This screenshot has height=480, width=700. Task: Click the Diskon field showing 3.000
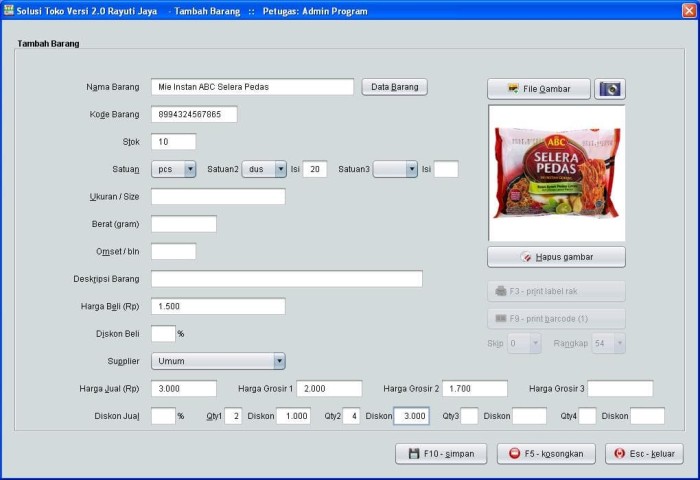click(411, 416)
